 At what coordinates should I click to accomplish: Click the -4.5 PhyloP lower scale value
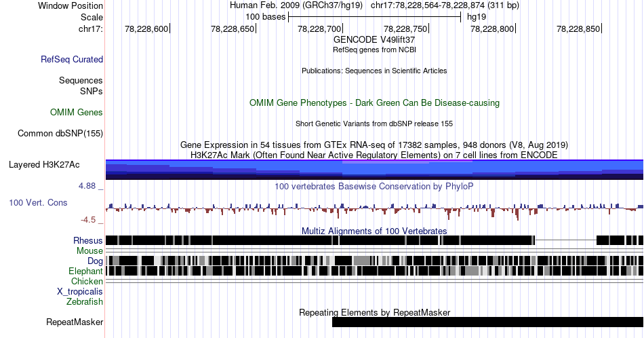click(x=88, y=220)
